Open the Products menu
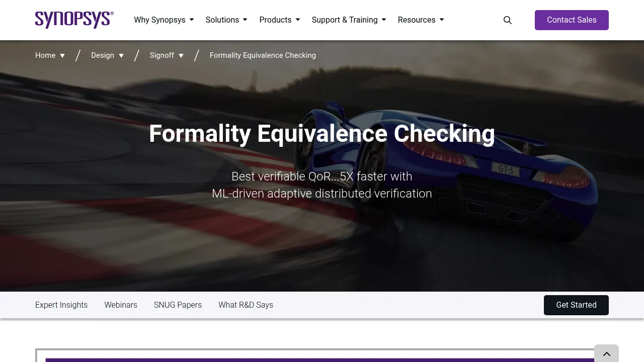Image resolution: width=644 pixels, height=362 pixels. pyautogui.click(x=280, y=20)
